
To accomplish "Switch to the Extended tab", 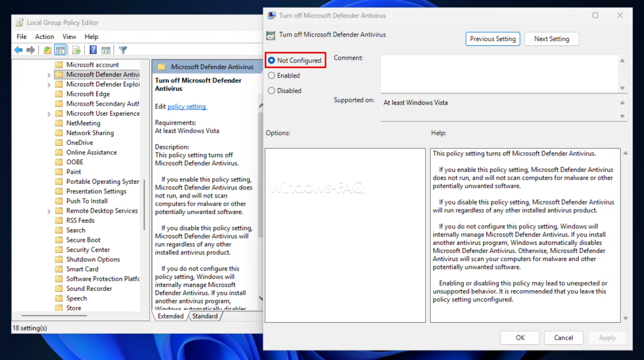I will pos(170,316).
